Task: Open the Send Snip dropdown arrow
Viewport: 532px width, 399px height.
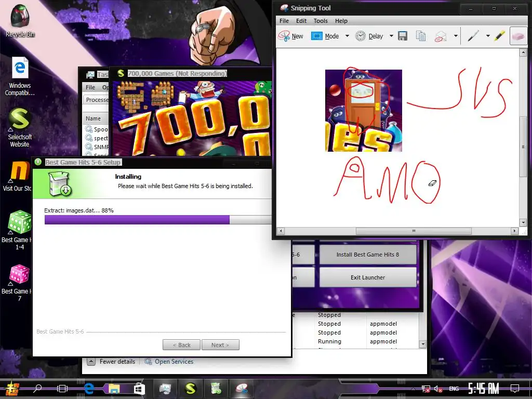Action: click(x=456, y=36)
